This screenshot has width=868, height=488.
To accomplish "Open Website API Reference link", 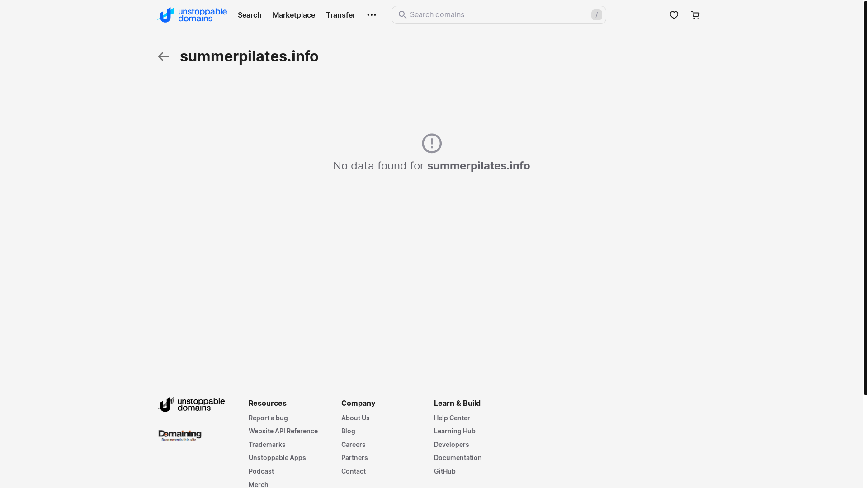I will point(283,431).
